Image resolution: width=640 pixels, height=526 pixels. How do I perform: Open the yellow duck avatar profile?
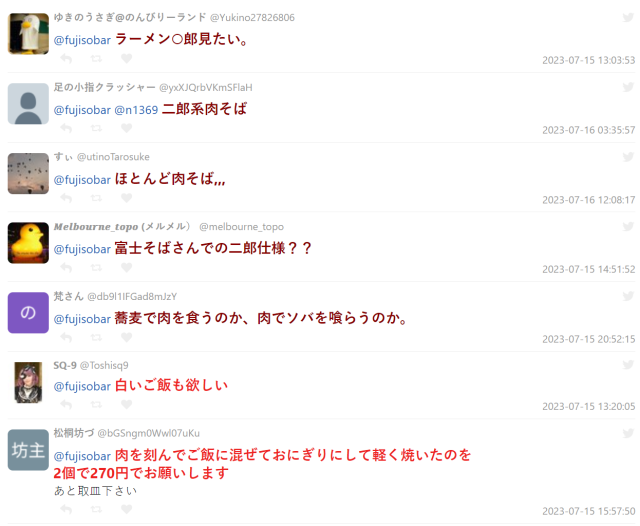coord(28,243)
